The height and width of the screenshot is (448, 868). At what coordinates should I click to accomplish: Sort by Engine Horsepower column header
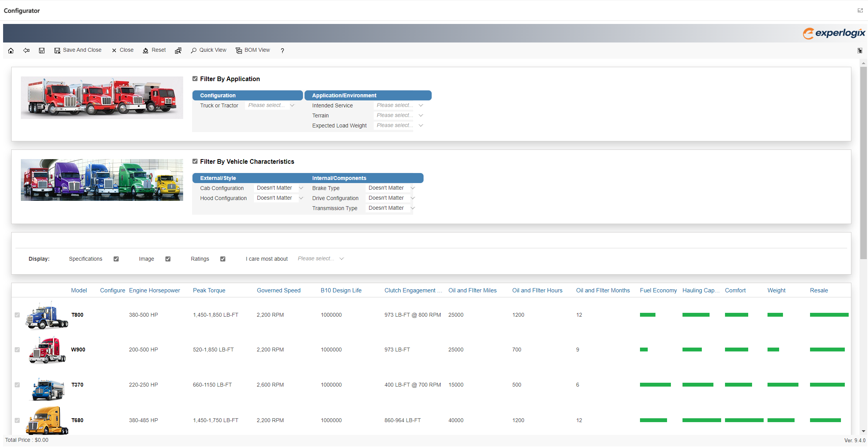[154, 290]
